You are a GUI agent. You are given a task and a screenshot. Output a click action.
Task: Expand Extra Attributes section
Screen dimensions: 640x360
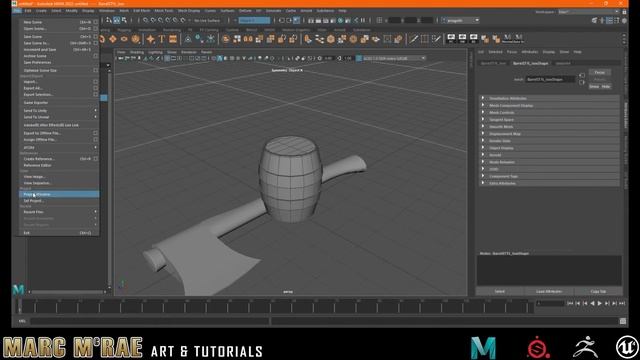[x=549, y=183]
